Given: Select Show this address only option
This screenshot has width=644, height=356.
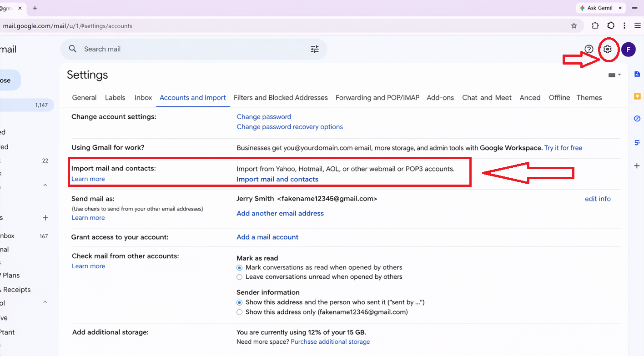Looking at the screenshot, I should pos(239,312).
